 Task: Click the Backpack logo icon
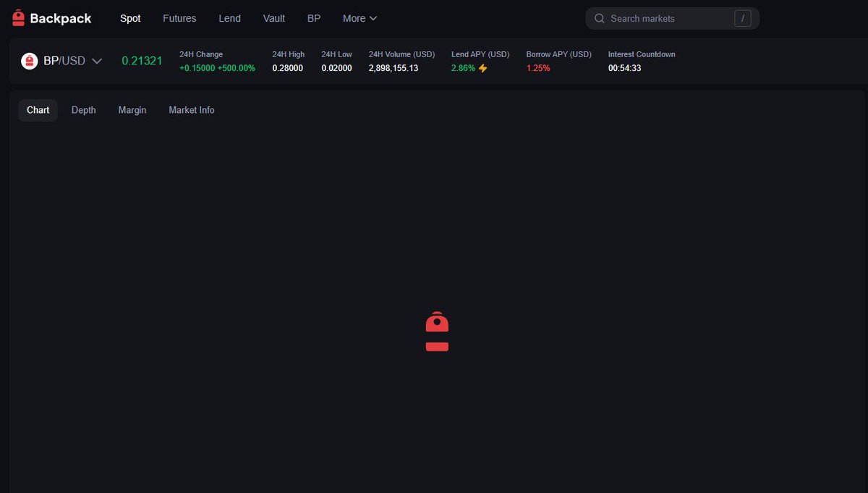coord(19,18)
